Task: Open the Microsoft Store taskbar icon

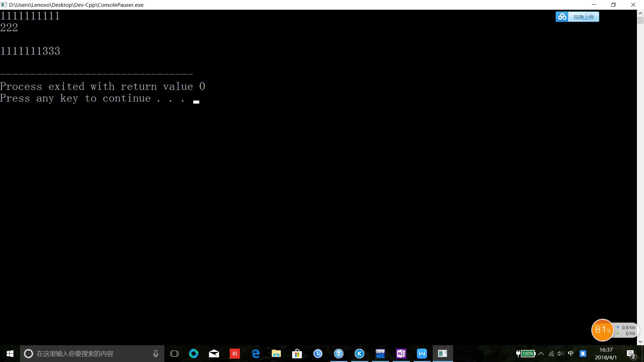Action: point(297,354)
